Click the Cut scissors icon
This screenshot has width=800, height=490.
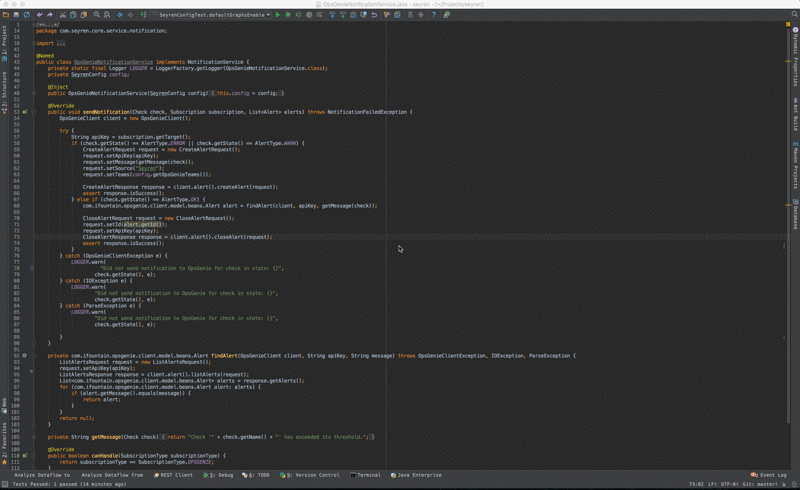point(61,15)
